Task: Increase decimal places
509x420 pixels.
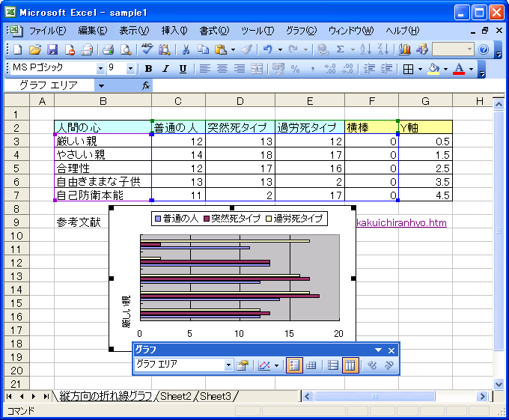Action: pos(330,68)
